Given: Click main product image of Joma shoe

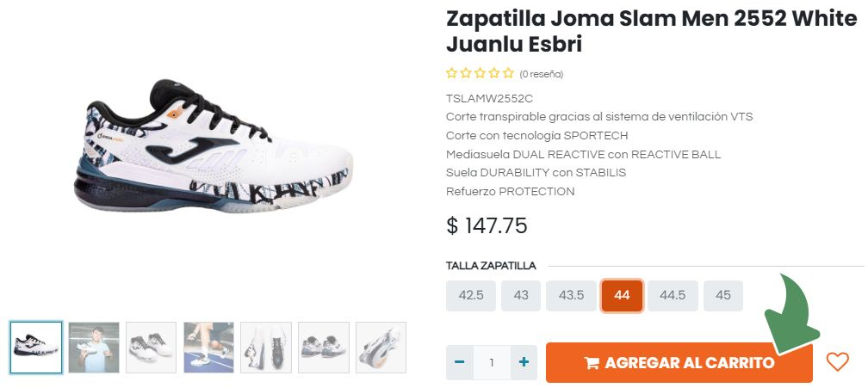Looking at the screenshot, I should [214, 146].
